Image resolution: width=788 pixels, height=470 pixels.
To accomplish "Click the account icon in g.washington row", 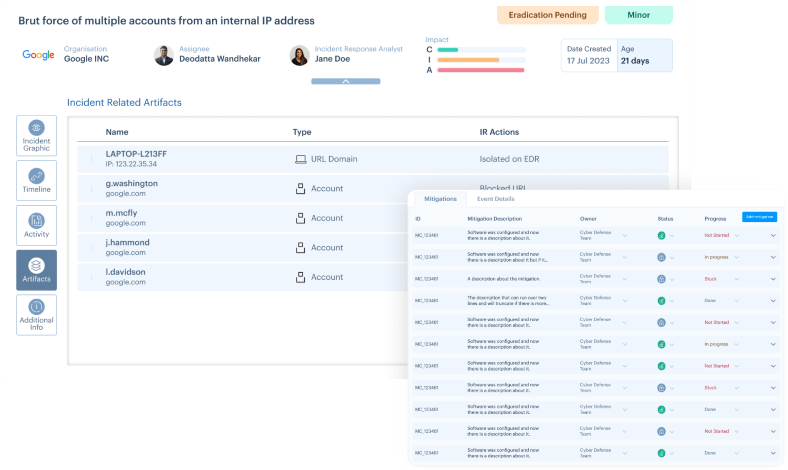I will pos(300,188).
